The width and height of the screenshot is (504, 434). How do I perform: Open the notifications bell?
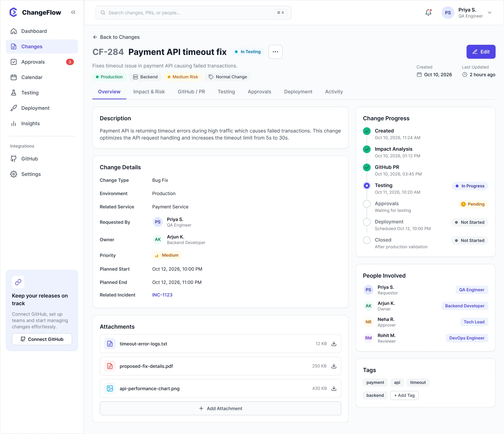pyautogui.click(x=428, y=12)
